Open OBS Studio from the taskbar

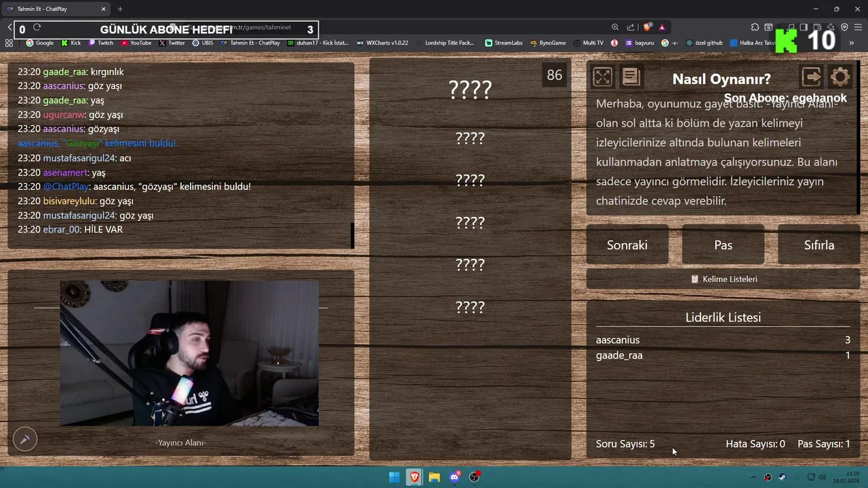(474, 477)
